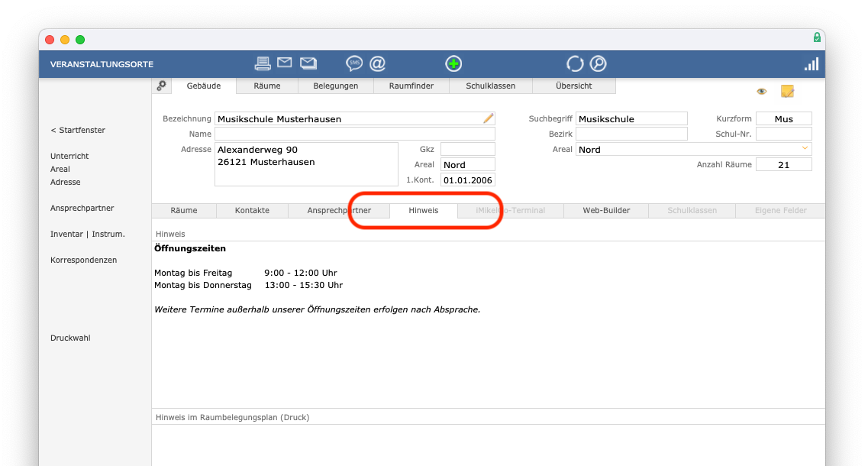868x466 pixels.
Task: Open Adresse in the sidebar
Action: [x=66, y=182]
